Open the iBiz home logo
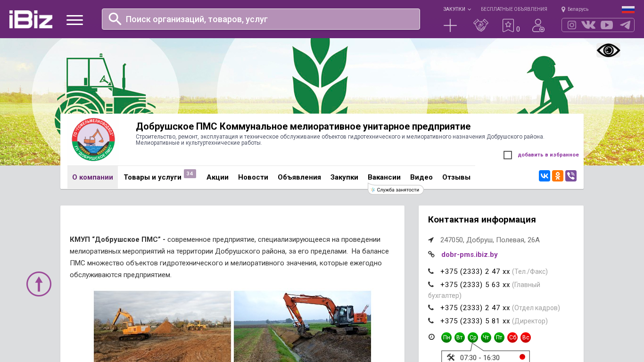This screenshot has height=362, width=644. pos(31,19)
